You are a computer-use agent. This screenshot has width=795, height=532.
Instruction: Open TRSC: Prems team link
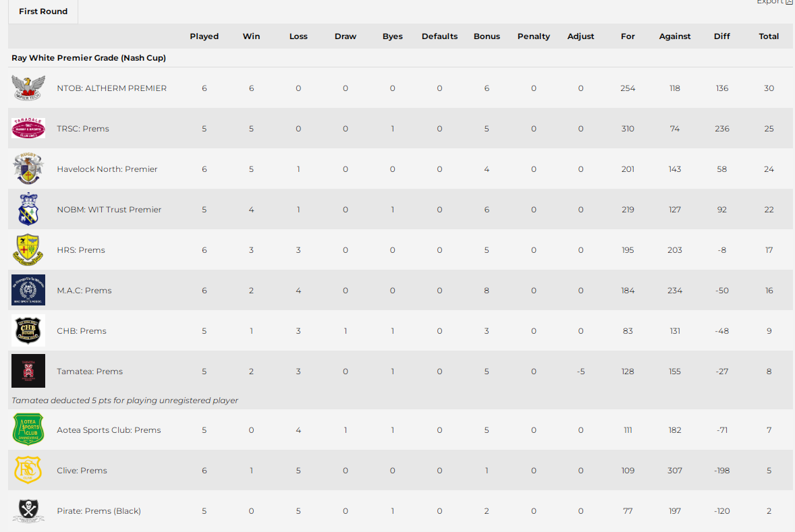83,129
